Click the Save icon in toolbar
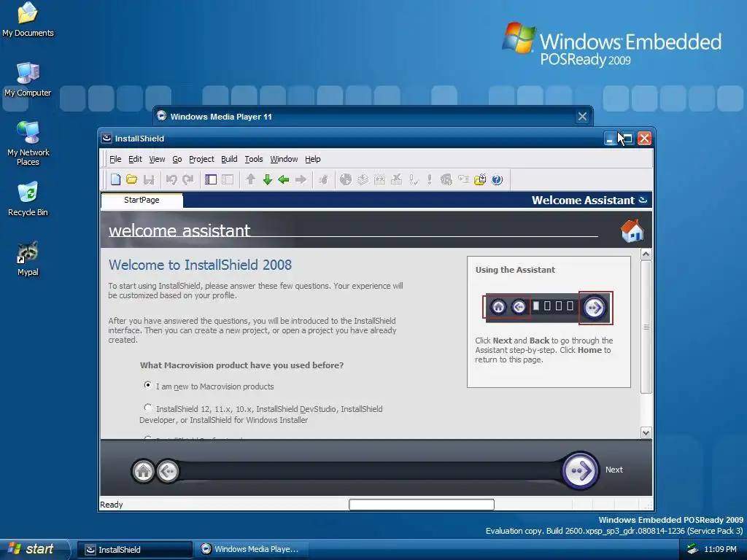Screen dimensions: 747x560 [x=149, y=179]
